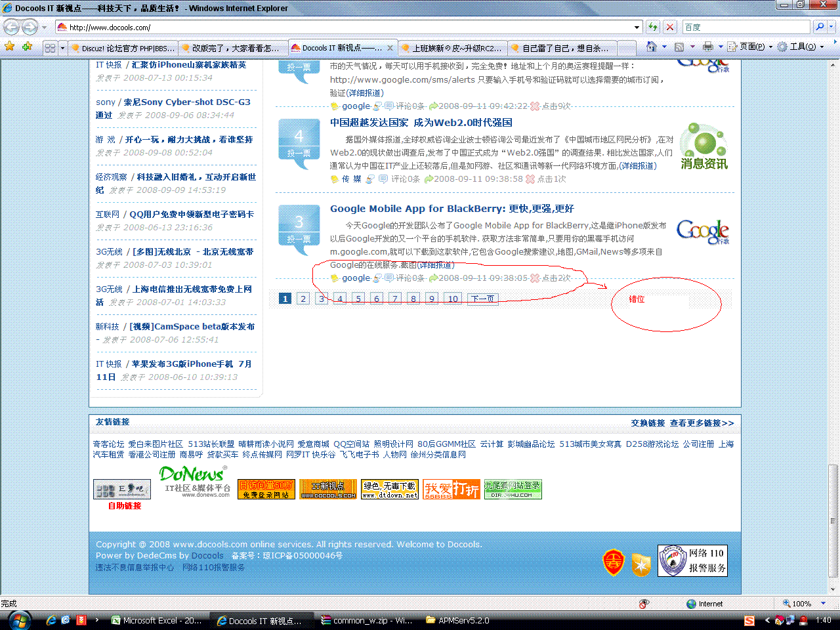840x630 pixels.
Task: Add page to favorites with green plus star
Action: [x=27, y=47]
